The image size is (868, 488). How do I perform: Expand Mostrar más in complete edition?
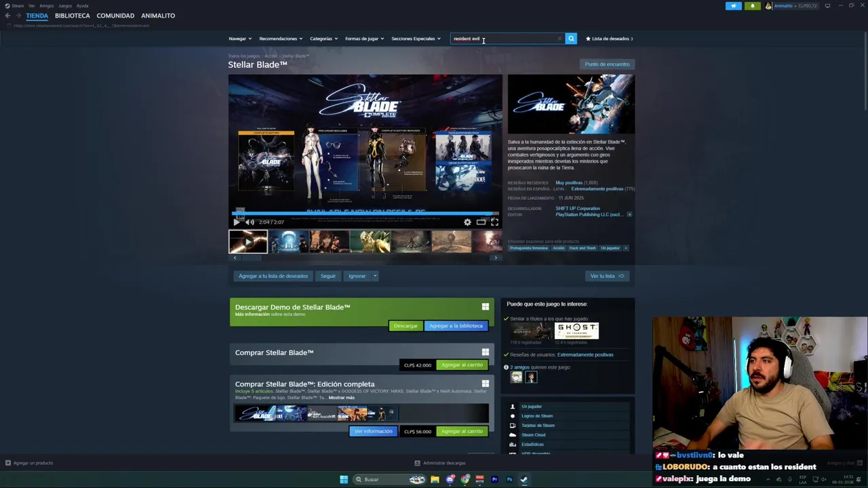point(342,398)
